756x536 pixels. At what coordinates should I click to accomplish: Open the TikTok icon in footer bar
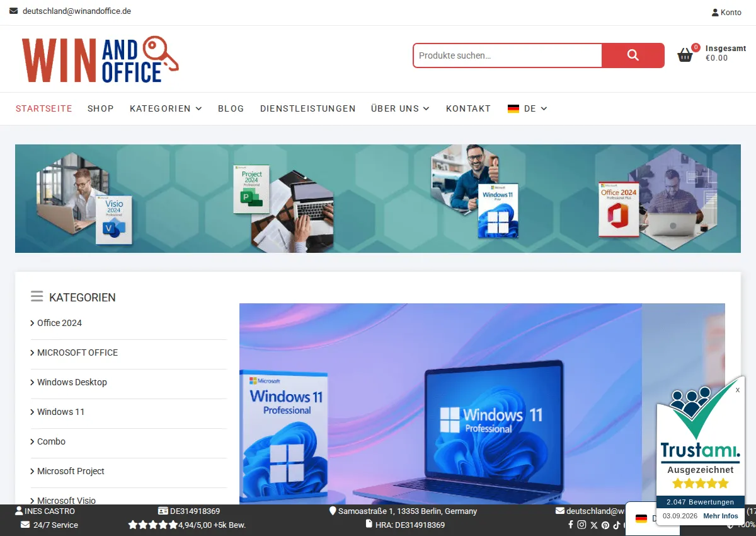click(x=616, y=525)
